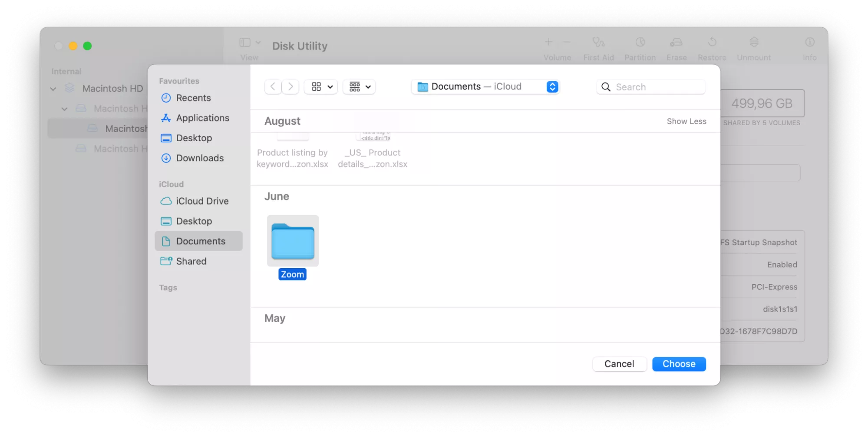The height and width of the screenshot is (439, 868).
Task: Click Show Less for August files
Action: pyautogui.click(x=686, y=121)
